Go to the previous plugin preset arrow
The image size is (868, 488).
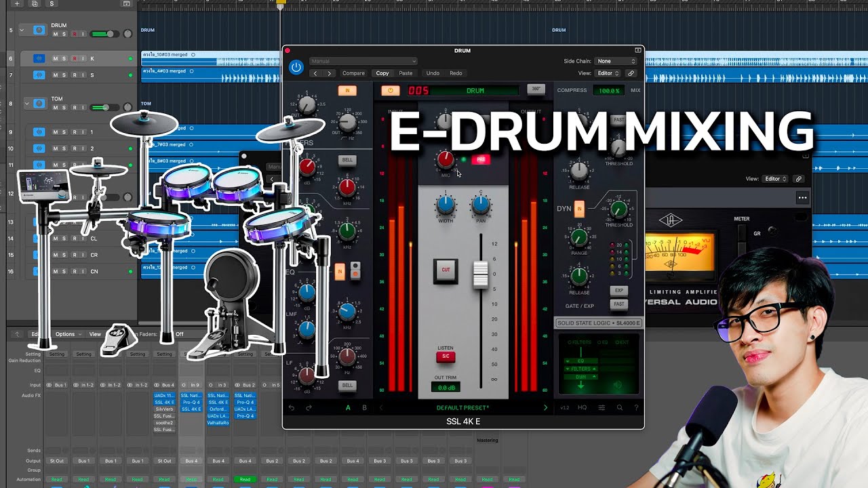(315, 73)
